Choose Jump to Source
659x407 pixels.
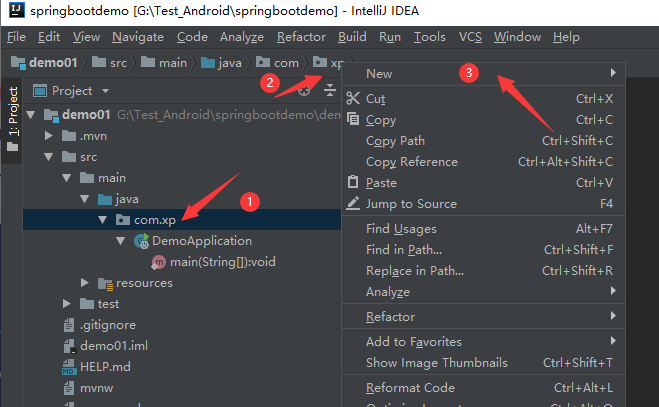coord(483,204)
